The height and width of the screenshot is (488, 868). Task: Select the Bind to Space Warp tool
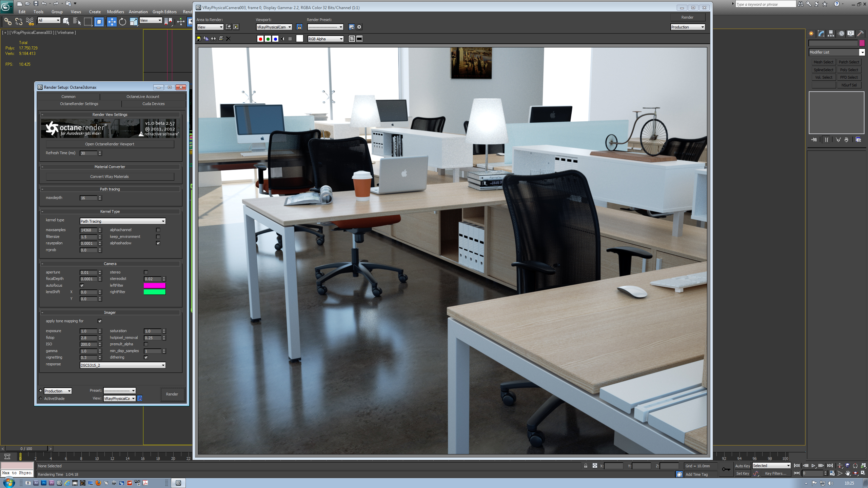click(x=30, y=22)
